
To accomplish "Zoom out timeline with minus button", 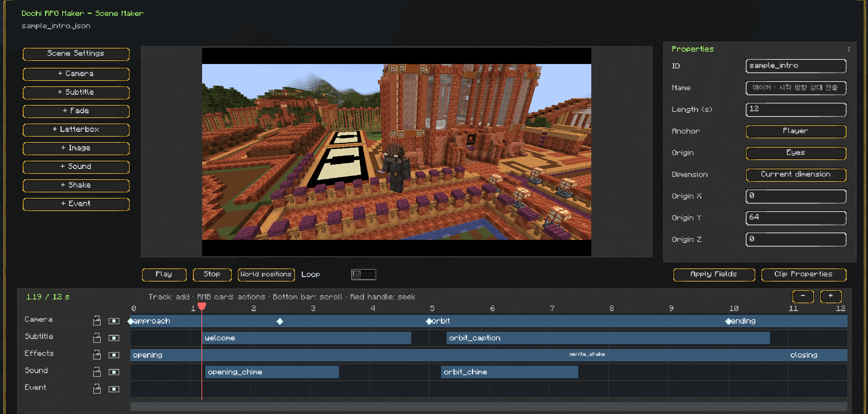I will pyautogui.click(x=803, y=296).
